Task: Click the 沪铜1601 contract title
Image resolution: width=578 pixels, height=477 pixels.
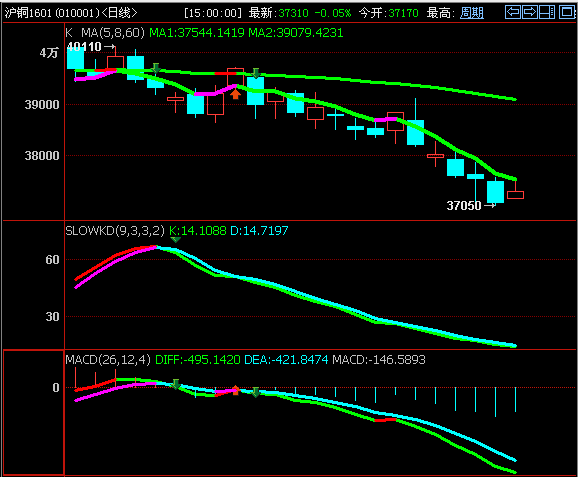Action: (x=28, y=13)
